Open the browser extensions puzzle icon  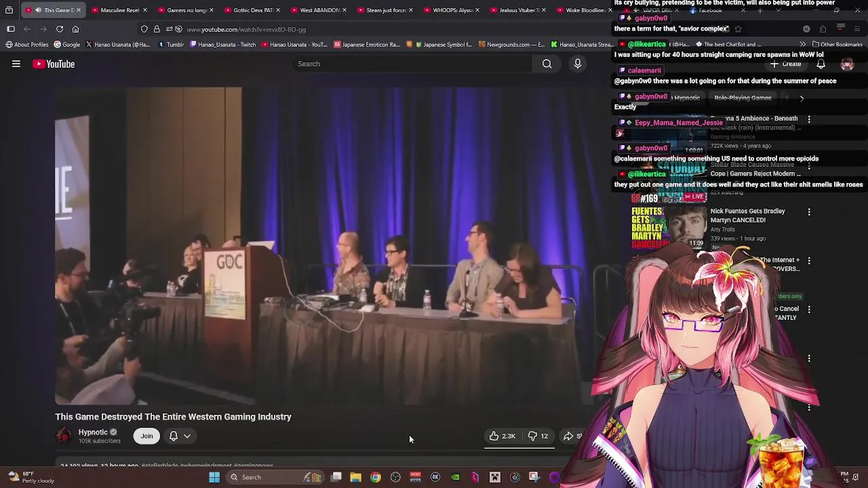(x=823, y=29)
